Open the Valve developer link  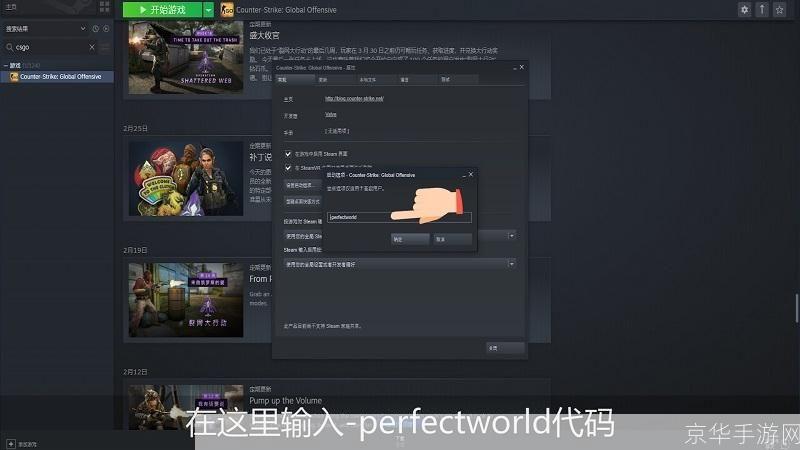tap(331, 115)
